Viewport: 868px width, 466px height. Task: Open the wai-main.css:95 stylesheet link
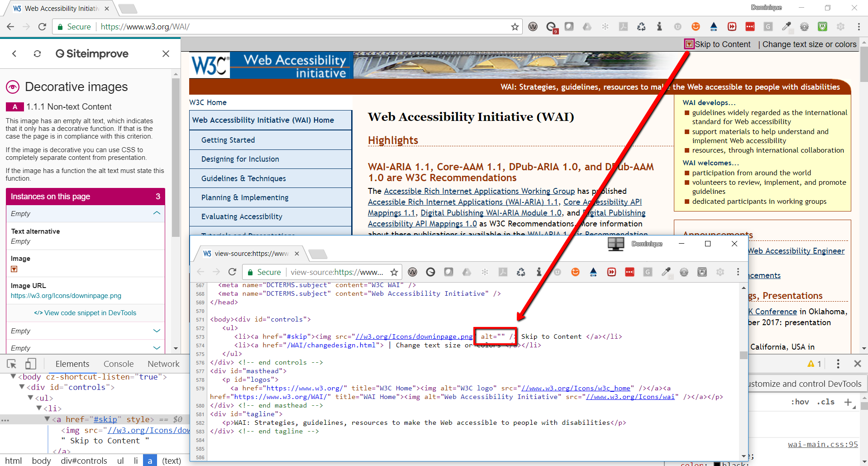pyautogui.click(x=823, y=444)
